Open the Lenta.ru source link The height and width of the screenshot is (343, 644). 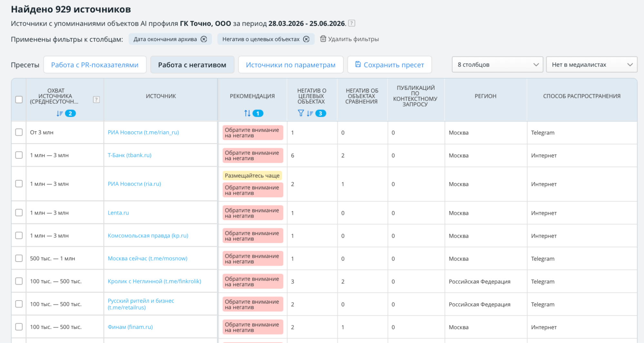point(118,213)
